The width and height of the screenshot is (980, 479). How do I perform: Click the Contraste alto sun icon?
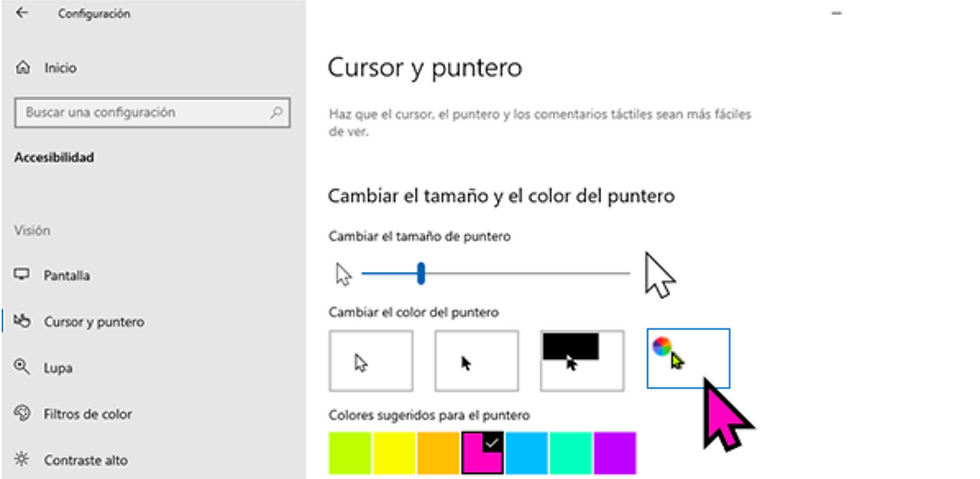pyautogui.click(x=22, y=460)
